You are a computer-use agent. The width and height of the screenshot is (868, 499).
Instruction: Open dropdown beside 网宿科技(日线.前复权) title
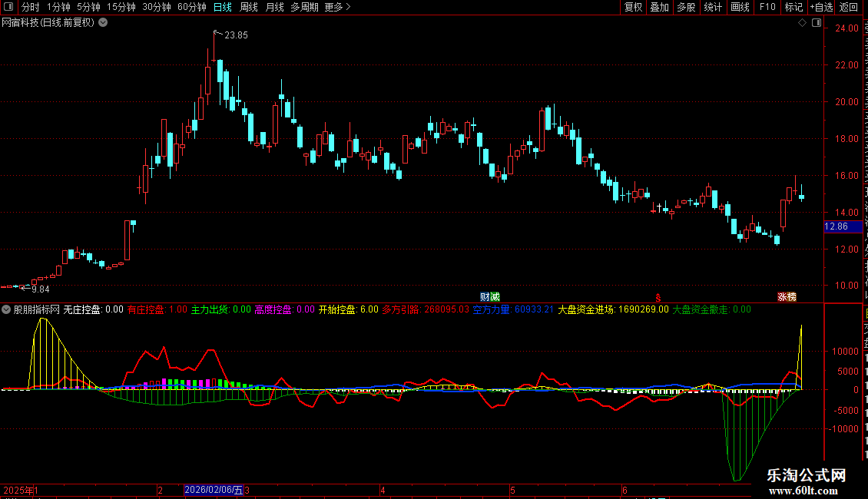pyautogui.click(x=103, y=23)
